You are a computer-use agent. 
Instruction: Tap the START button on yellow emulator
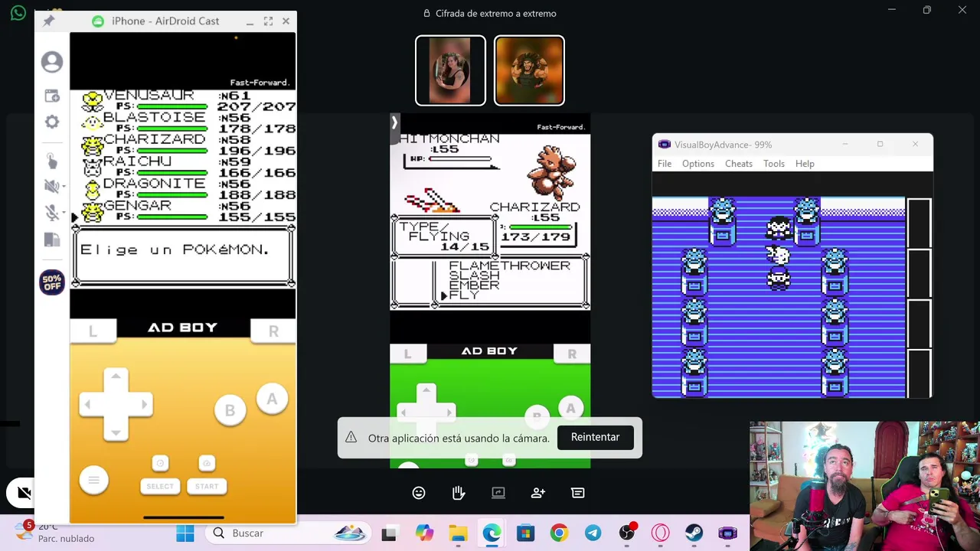(207, 486)
